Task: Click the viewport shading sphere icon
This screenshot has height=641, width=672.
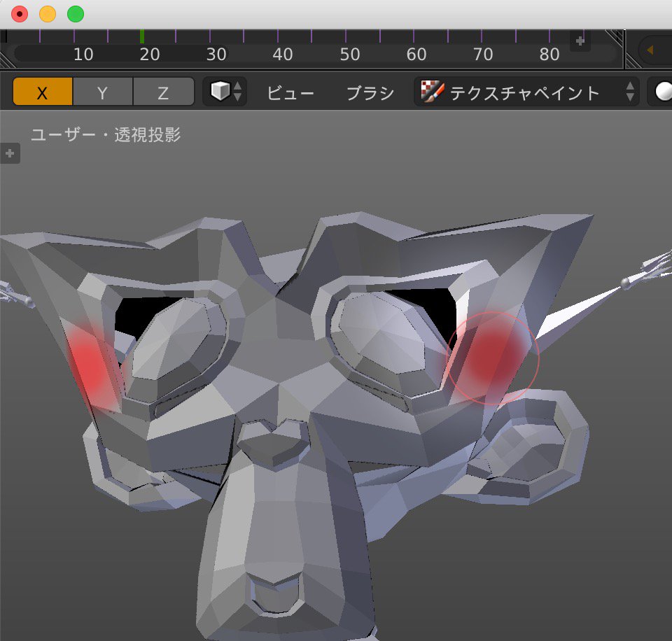Action: 663,91
